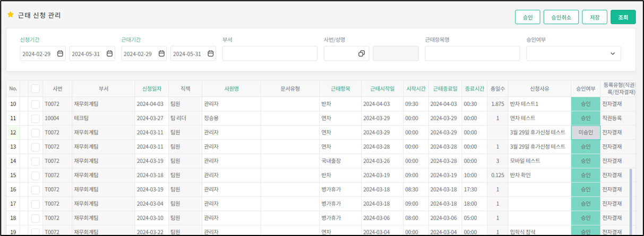
Task: Open the 승인 status cell in row 10
Action: click(x=586, y=104)
